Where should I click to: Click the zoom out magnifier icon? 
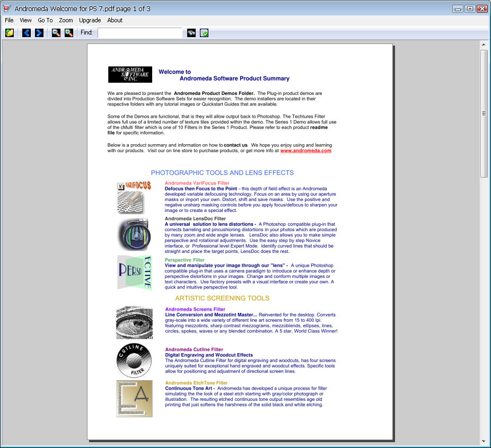[x=56, y=32]
